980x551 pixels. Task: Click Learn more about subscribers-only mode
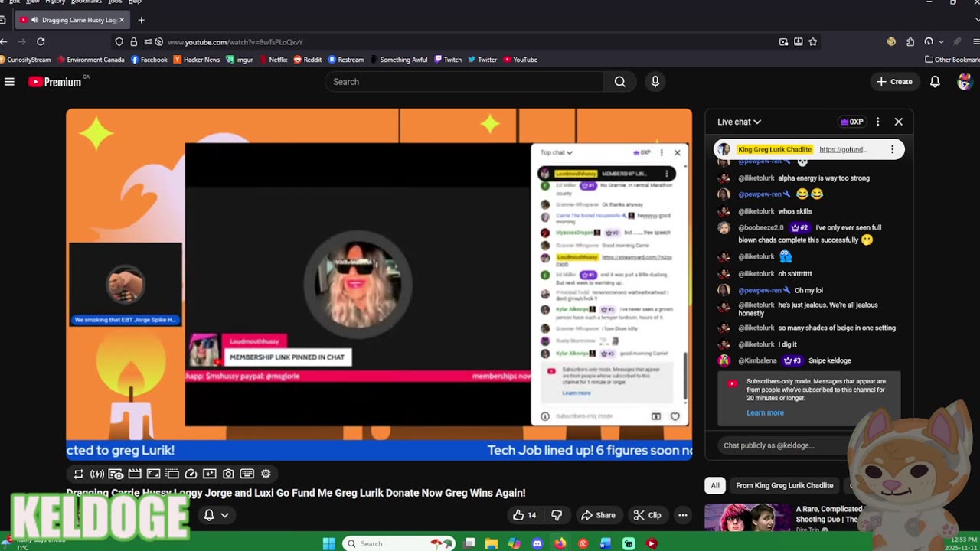click(765, 412)
